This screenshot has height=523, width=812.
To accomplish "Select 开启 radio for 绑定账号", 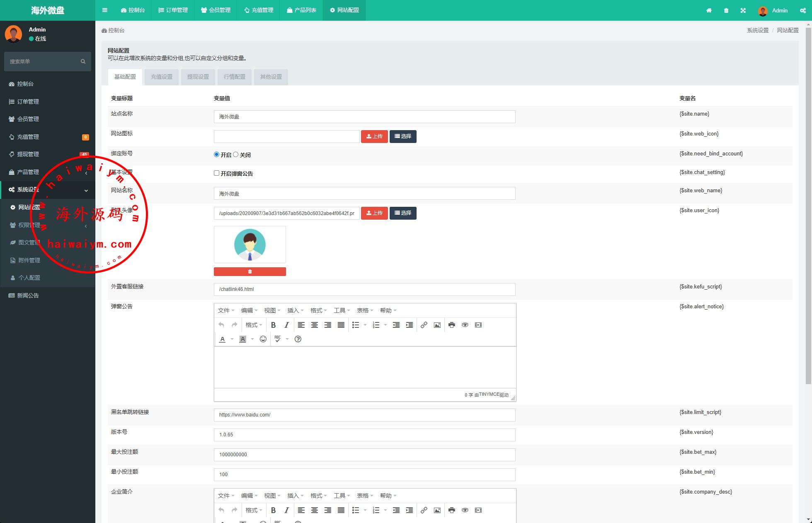I will pos(216,155).
